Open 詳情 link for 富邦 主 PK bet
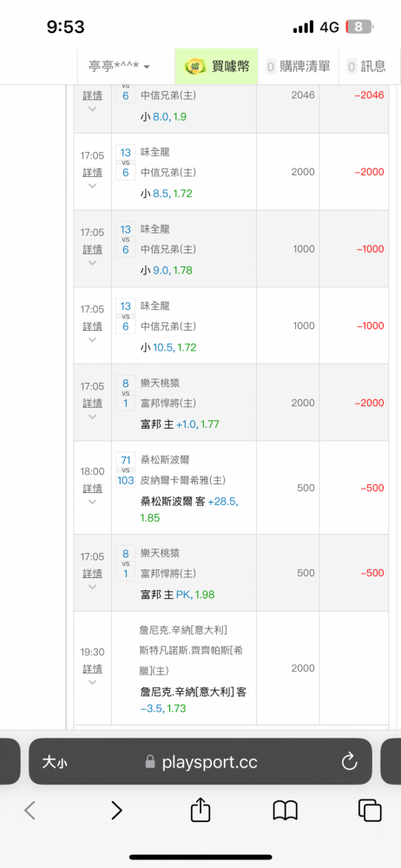Viewport: 401px width, 868px height. coord(93,574)
